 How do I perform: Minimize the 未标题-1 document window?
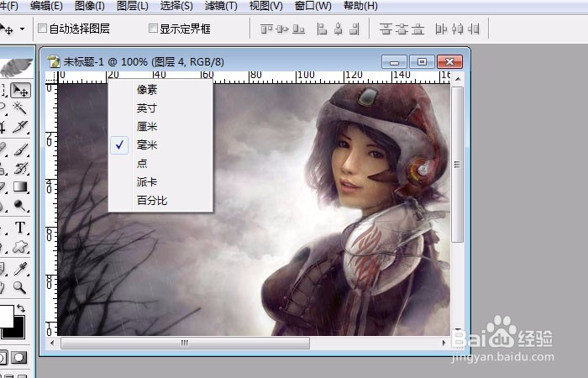[394, 62]
